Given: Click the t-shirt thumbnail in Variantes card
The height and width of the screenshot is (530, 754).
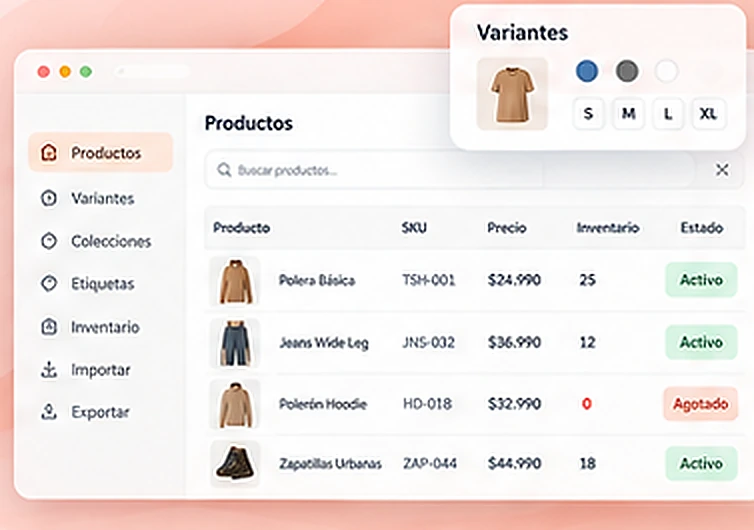Looking at the screenshot, I should pos(512,94).
